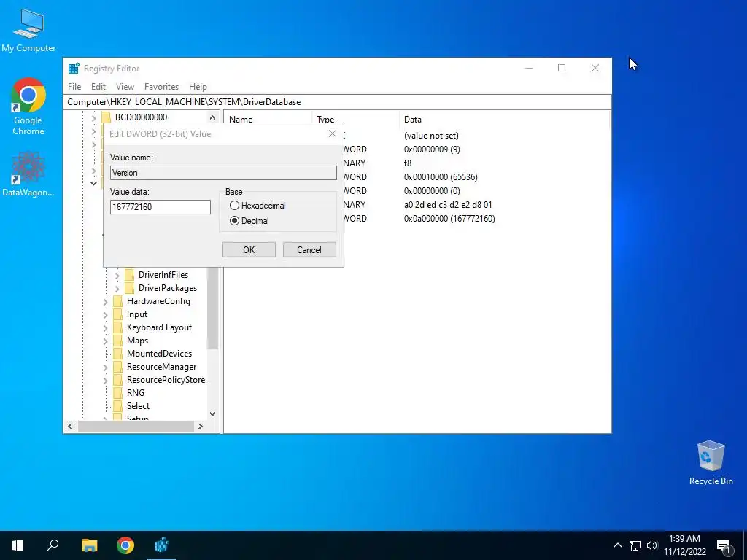Click tree scroll-down arrow
The width and height of the screenshot is (747, 560).
pos(212,414)
